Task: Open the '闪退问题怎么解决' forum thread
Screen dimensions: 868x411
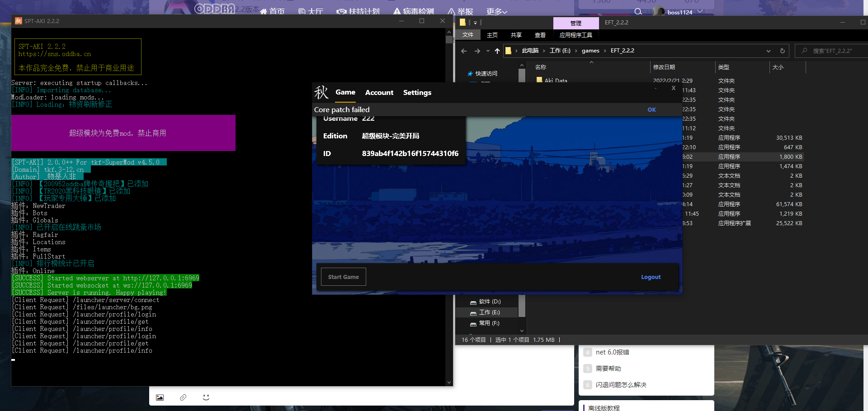Action: [621, 385]
